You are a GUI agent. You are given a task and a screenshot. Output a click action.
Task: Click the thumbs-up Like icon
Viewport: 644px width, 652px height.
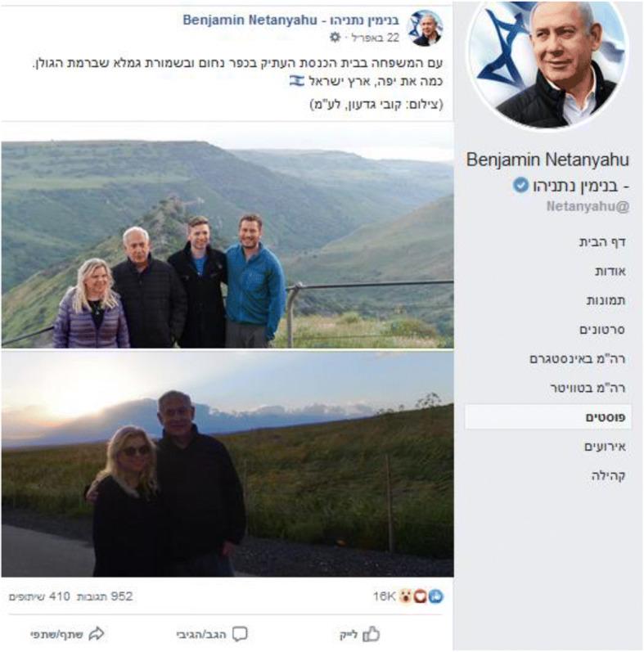(x=371, y=635)
